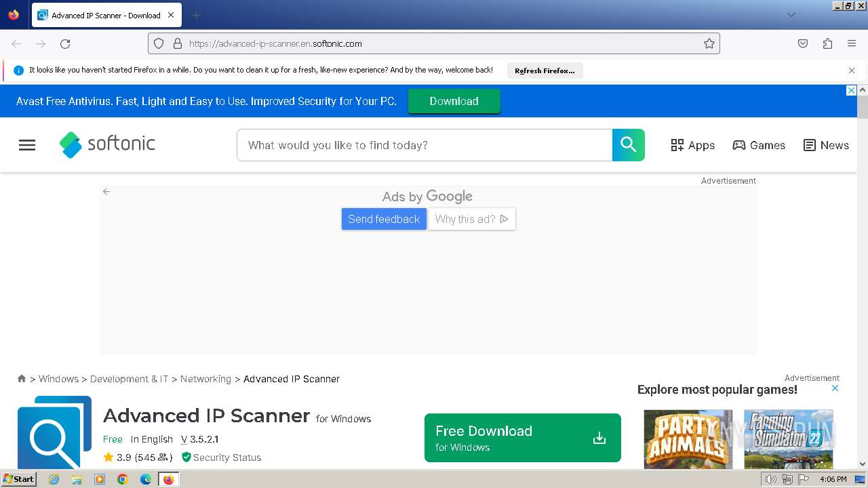Open the volume control tray icon
Image resolution: width=868 pixels, height=488 pixels.
(x=771, y=479)
